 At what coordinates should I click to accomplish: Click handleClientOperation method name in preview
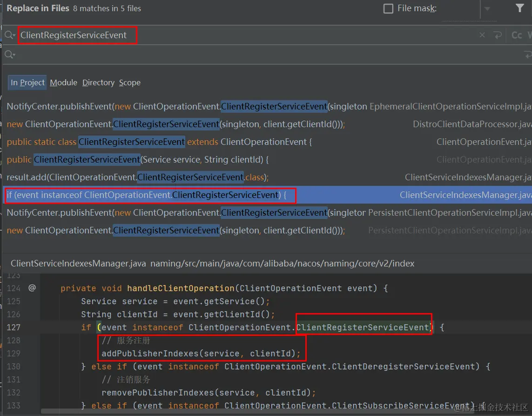tap(181, 288)
